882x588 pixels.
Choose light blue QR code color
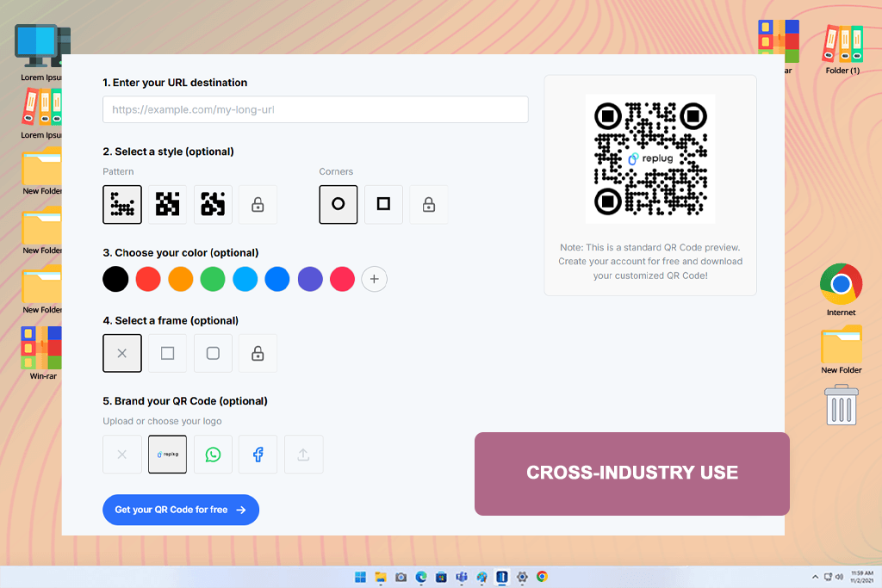[x=245, y=279]
